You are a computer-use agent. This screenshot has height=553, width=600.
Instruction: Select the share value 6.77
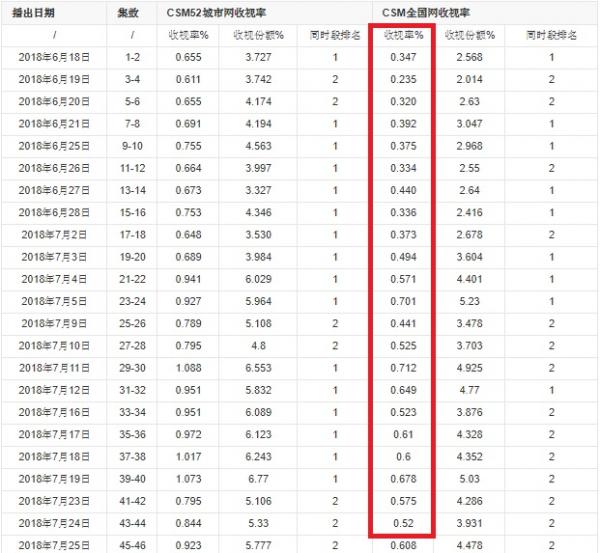pyautogui.click(x=259, y=479)
